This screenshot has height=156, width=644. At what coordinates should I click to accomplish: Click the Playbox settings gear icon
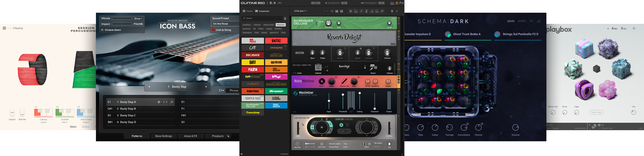click(x=634, y=28)
